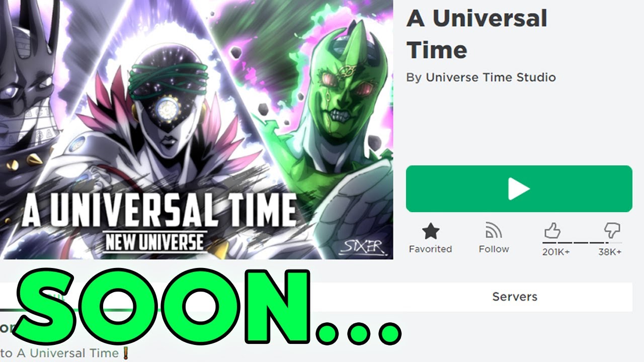
Task: Toggle the Favorited star icon
Action: (x=431, y=231)
